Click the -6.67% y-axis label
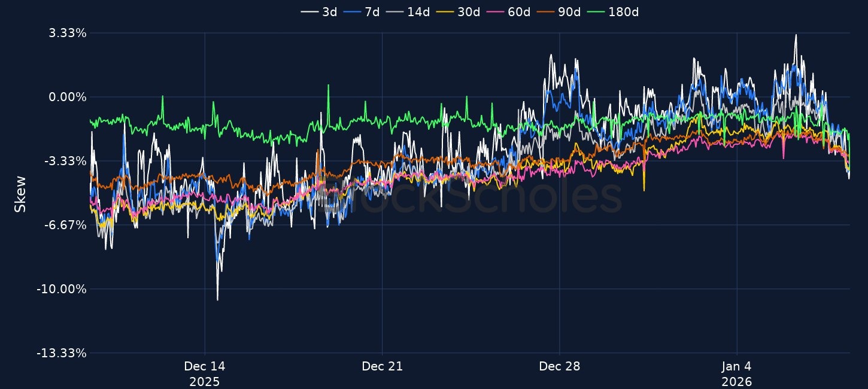 pyautogui.click(x=65, y=225)
